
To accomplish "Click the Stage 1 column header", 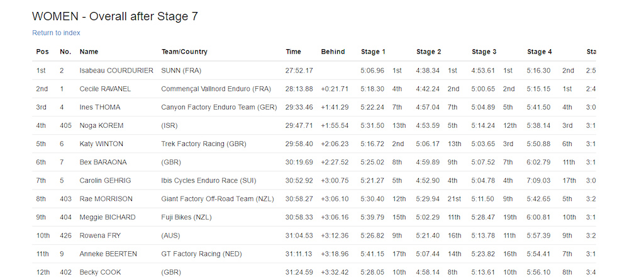I will tap(373, 52).
